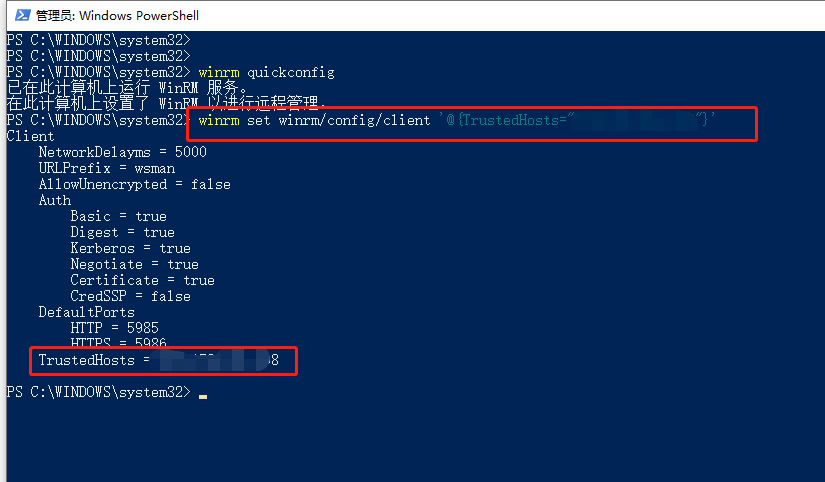The image size is (825, 482).
Task: Click the winrm set winrm/config/client command
Action: (x=315, y=120)
